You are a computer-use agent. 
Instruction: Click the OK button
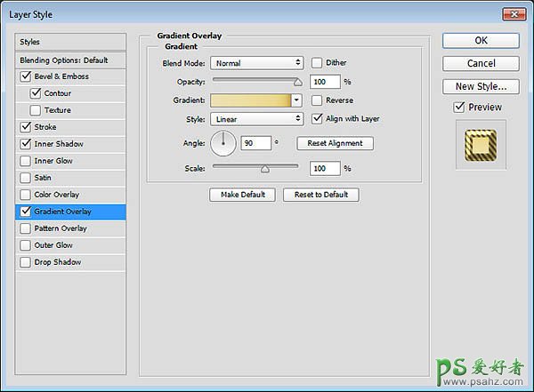[481, 40]
